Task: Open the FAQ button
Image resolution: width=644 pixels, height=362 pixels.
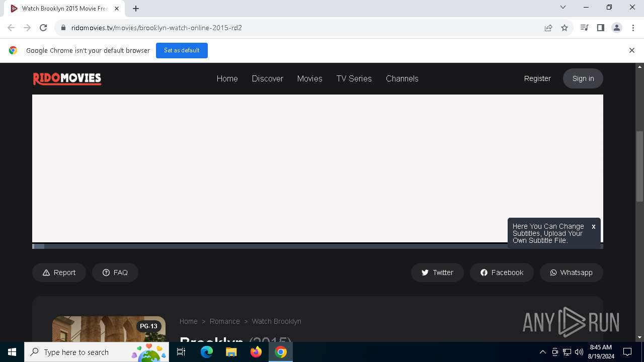Action: 115,273
